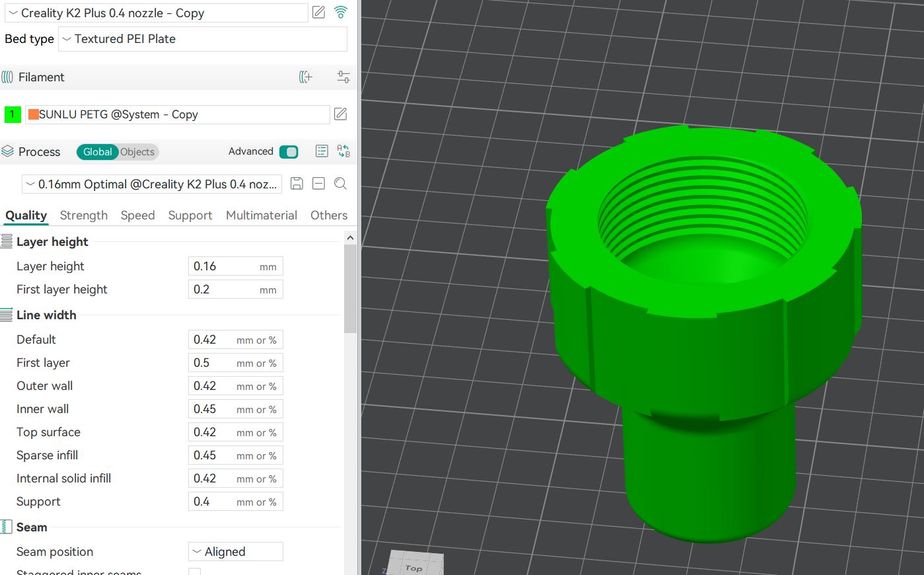Click the Outer wall line width field
This screenshot has width=924, height=575.
[x=236, y=386]
